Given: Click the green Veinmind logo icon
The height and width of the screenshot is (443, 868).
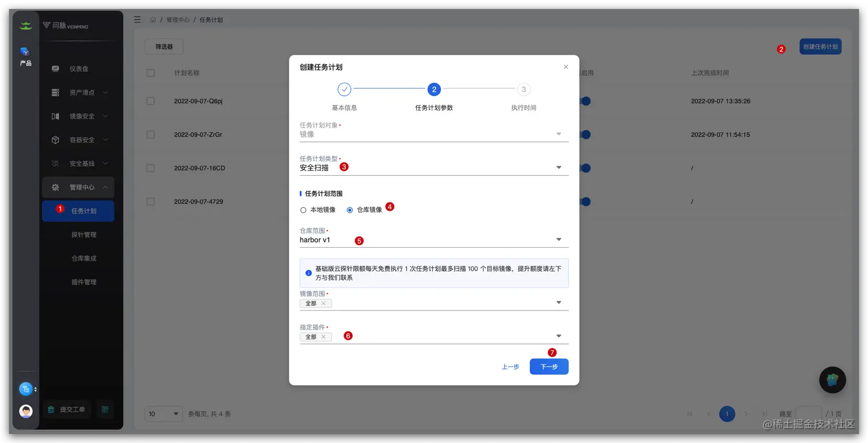Looking at the screenshot, I should point(26,25).
